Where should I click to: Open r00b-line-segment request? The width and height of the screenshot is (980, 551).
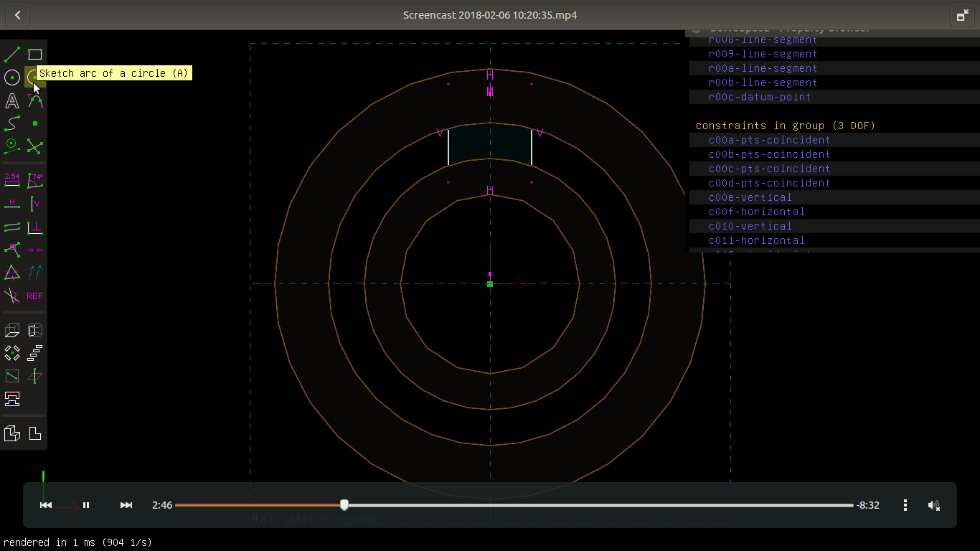point(763,83)
